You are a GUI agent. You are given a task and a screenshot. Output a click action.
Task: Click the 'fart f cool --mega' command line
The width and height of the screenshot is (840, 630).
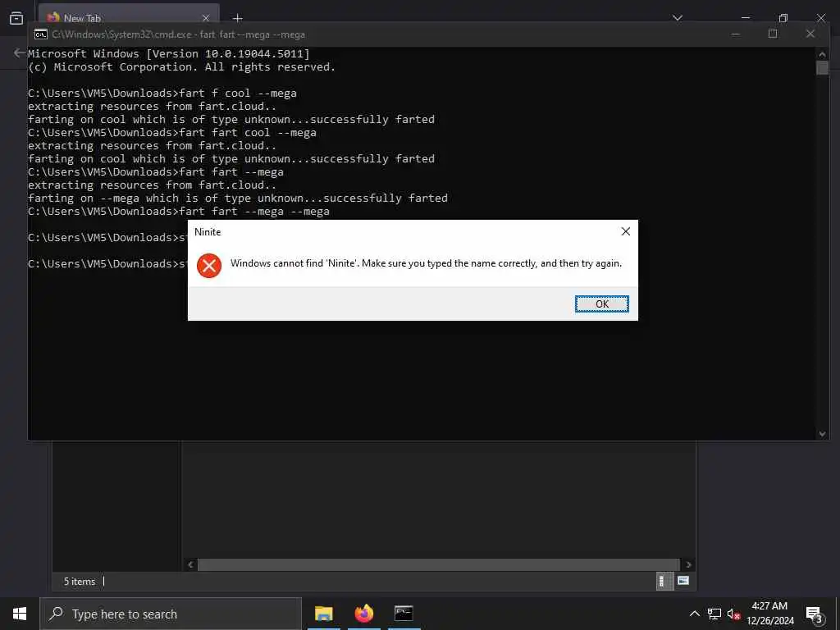pos(162,94)
